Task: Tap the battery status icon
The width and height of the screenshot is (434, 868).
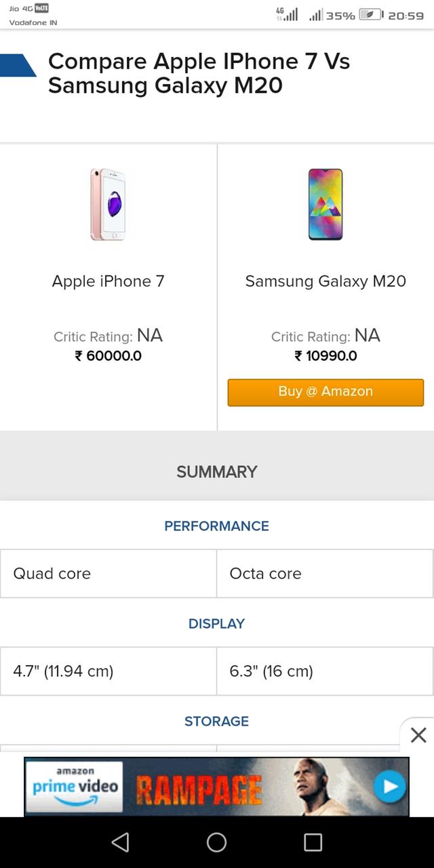Action: click(370, 15)
